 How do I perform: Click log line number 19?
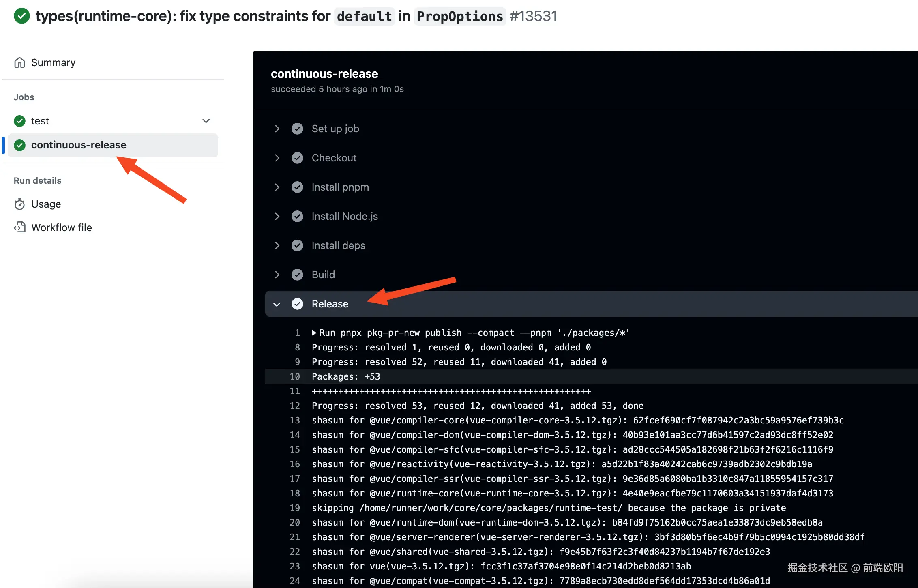click(x=295, y=508)
